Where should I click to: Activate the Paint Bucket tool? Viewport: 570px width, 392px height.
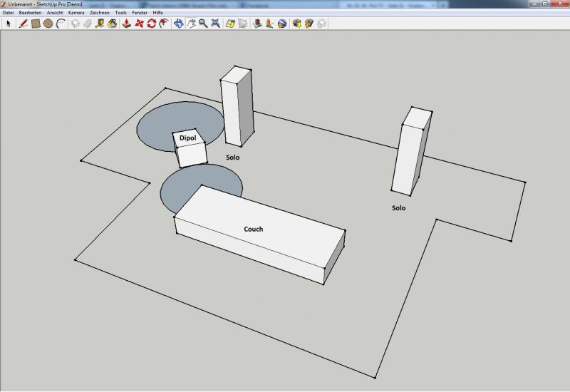click(113, 24)
